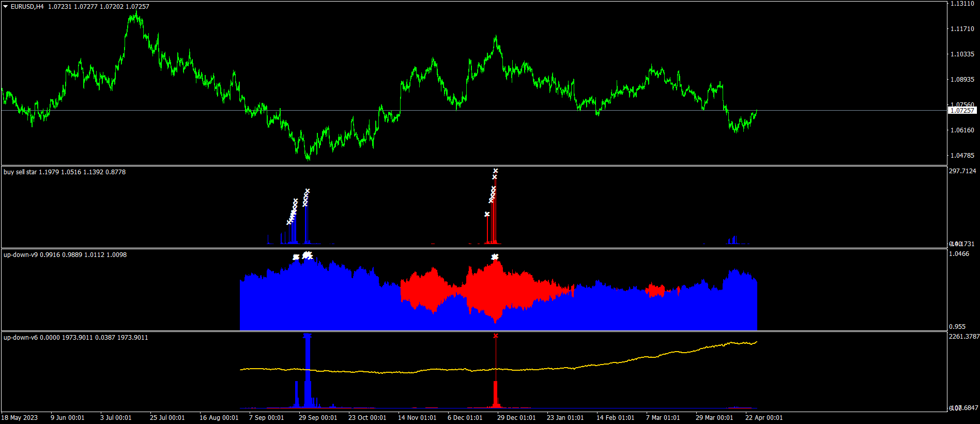This screenshot has height=424, width=980.
Task: Click the 297.7124 indicator scale value
Action: [x=962, y=171]
